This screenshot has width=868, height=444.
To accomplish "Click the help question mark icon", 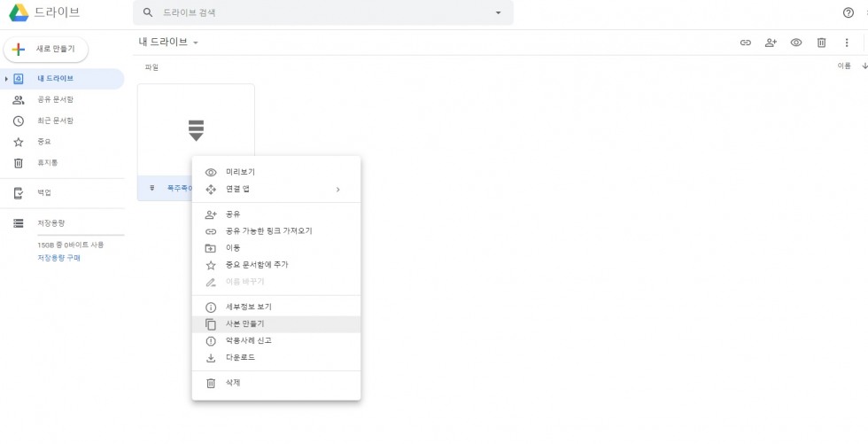I will [849, 12].
